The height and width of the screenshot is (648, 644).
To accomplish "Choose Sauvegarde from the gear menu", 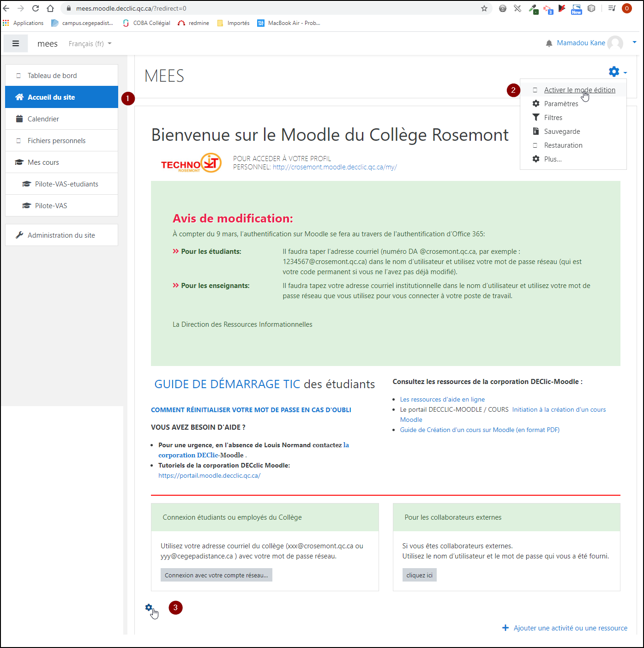I will coord(562,132).
